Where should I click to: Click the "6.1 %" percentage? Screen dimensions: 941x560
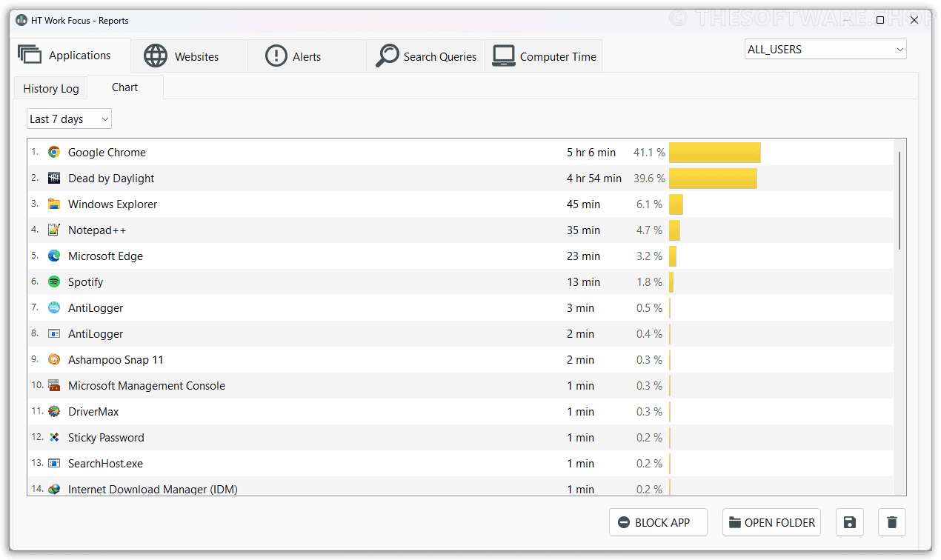tap(649, 204)
